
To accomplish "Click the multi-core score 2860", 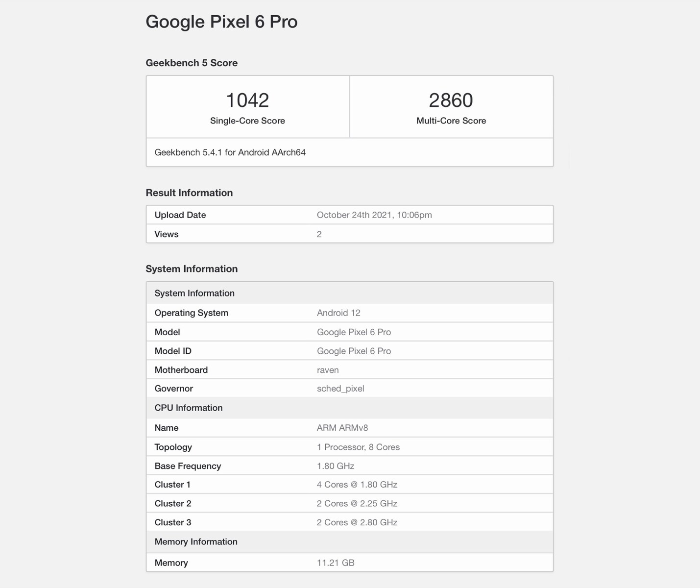I will (x=451, y=100).
